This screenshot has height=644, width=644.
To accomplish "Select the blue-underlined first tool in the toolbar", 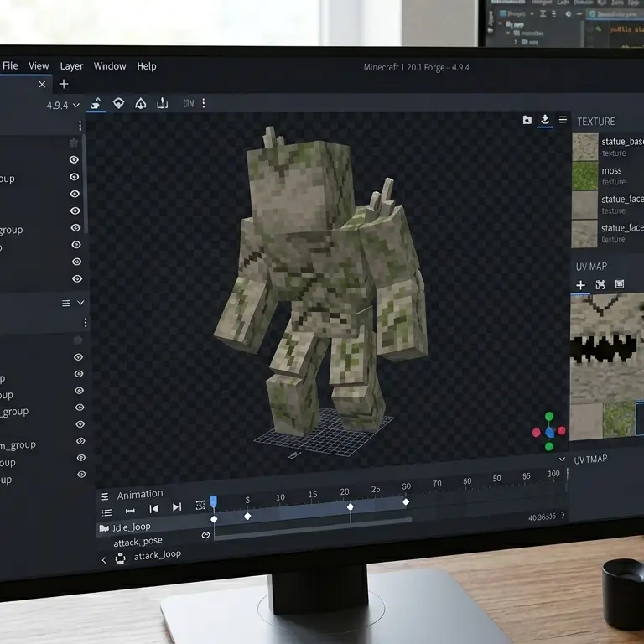I will click(96, 103).
